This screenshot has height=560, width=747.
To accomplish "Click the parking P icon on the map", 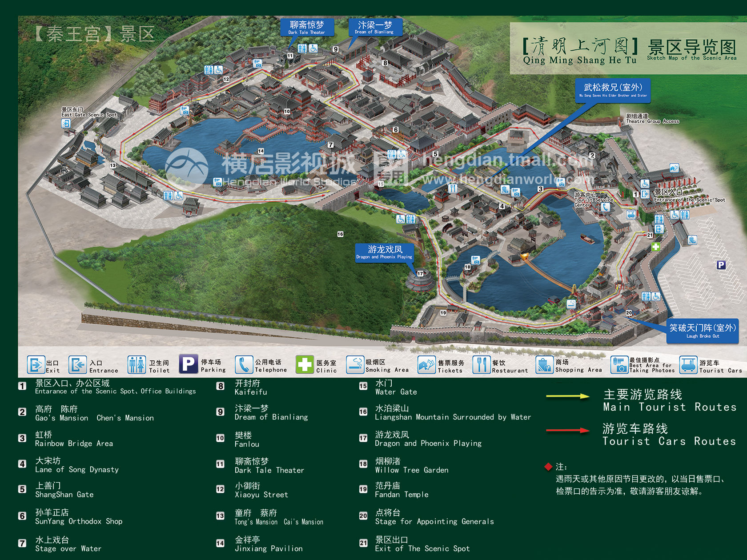I will click(x=721, y=265).
